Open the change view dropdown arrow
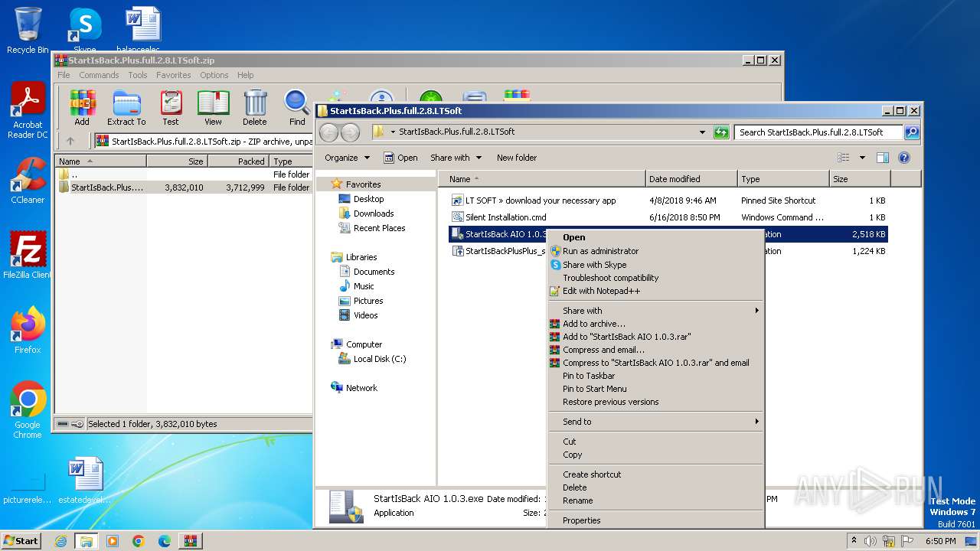The width and height of the screenshot is (980, 551). pyautogui.click(x=862, y=158)
